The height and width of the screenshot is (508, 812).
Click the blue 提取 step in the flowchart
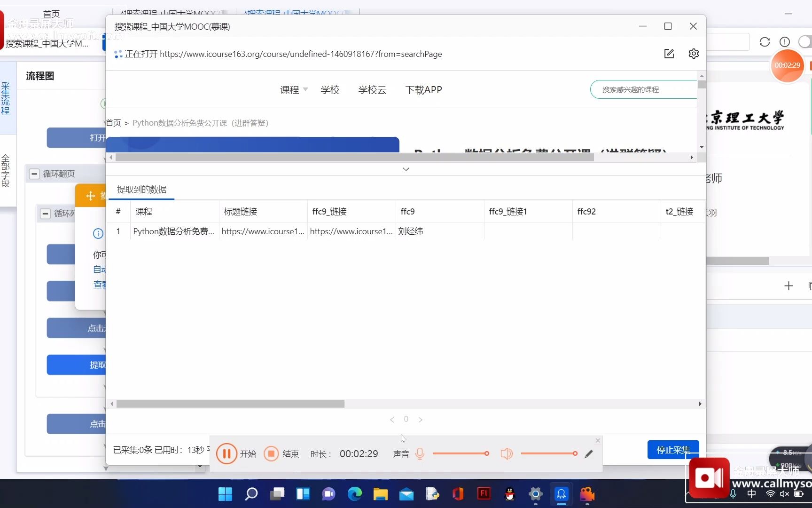[x=77, y=365]
